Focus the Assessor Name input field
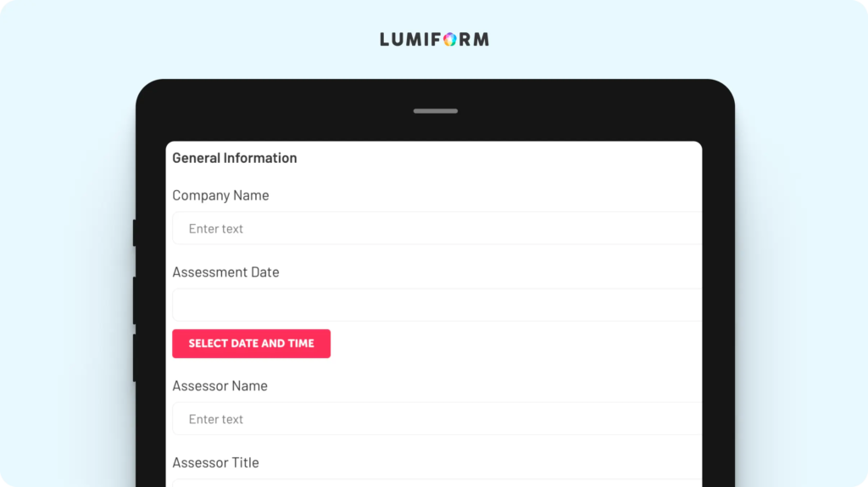 437,419
